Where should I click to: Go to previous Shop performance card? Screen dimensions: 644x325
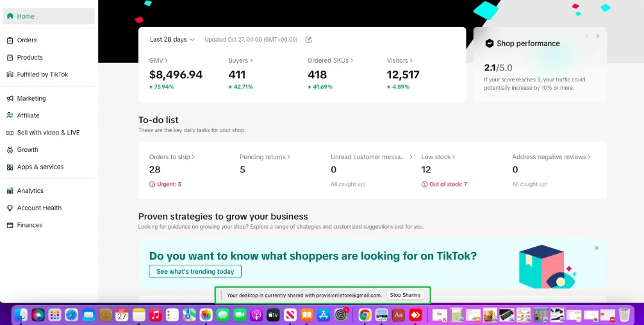[x=586, y=36]
